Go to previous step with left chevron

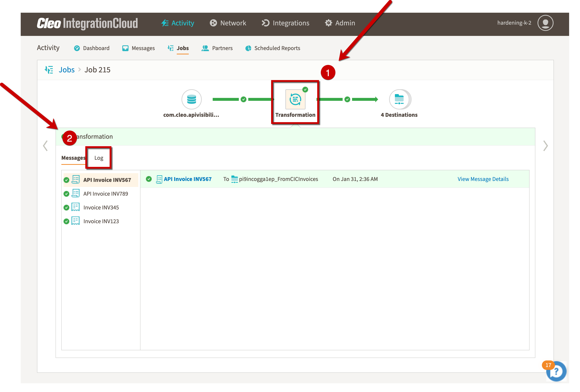(45, 146)
